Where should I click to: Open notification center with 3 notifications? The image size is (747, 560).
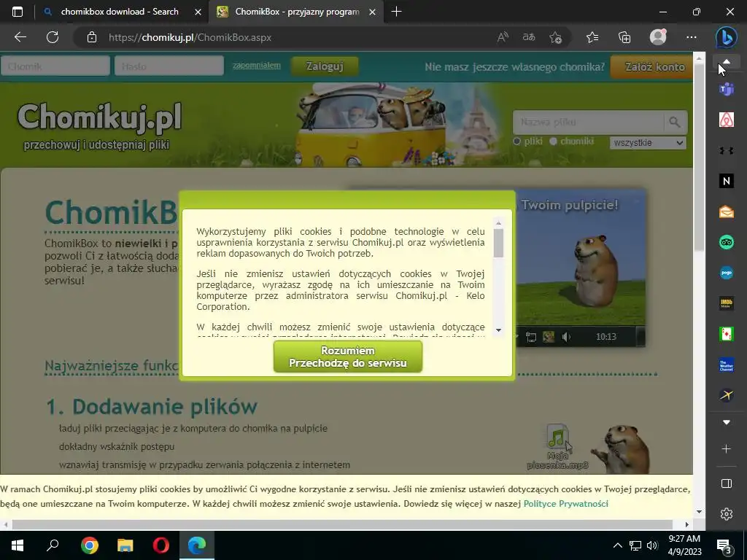[724, 545]
